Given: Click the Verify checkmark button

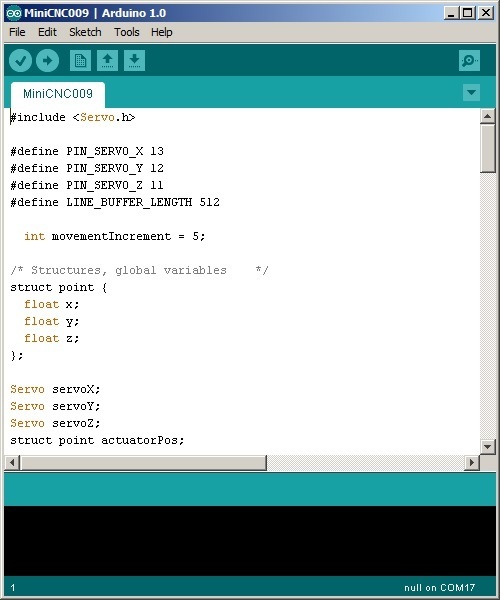Looking at the screenshot, I should pos(20,60).
